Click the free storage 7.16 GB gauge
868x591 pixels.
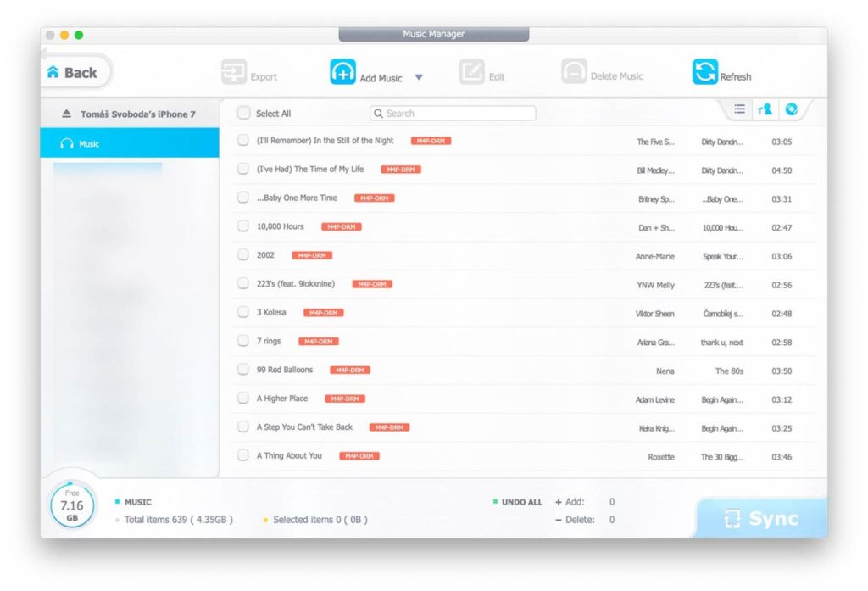[x=72, y=505]
